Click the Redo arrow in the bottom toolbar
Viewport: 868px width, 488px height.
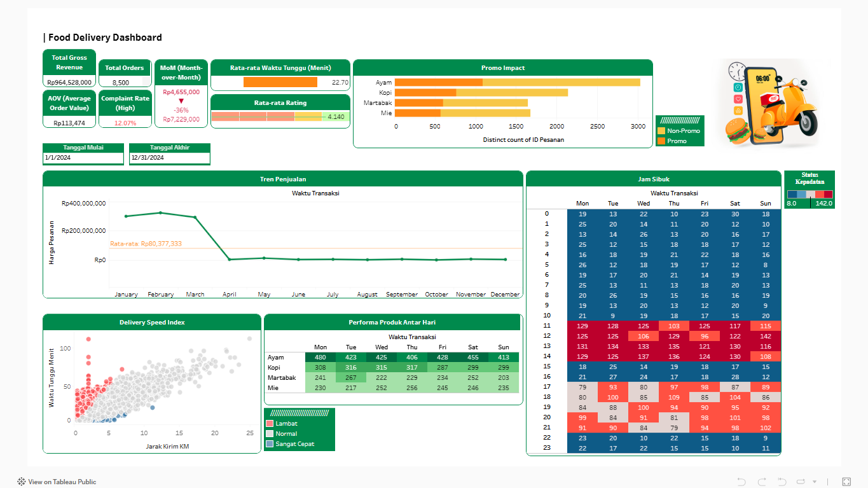762,482
